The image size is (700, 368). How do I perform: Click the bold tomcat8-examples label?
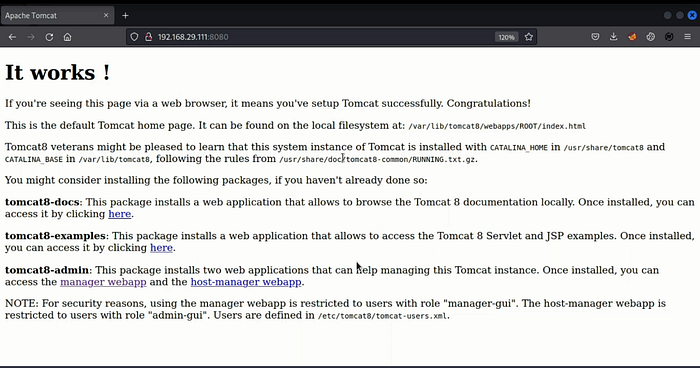coord(56,236)
